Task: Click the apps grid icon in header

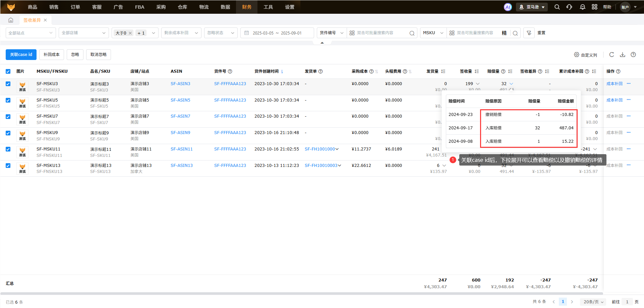Action: point(594,7)
